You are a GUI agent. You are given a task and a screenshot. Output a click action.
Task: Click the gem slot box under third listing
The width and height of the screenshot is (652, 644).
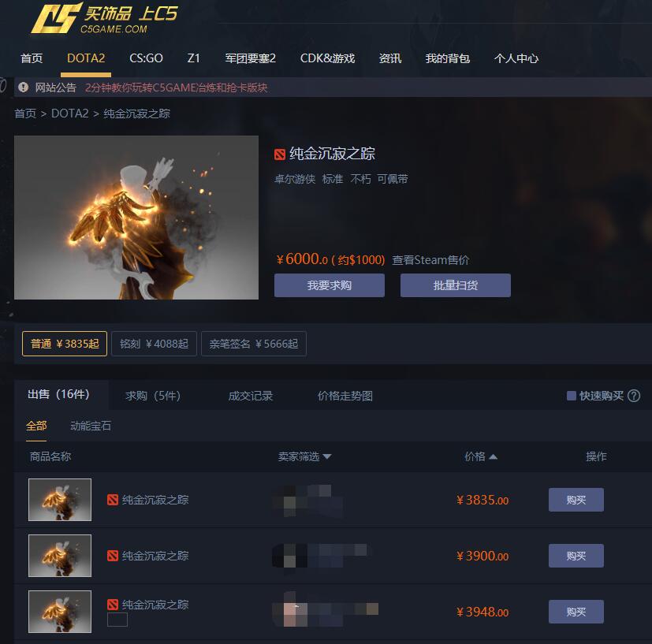[x=117, y=620]
